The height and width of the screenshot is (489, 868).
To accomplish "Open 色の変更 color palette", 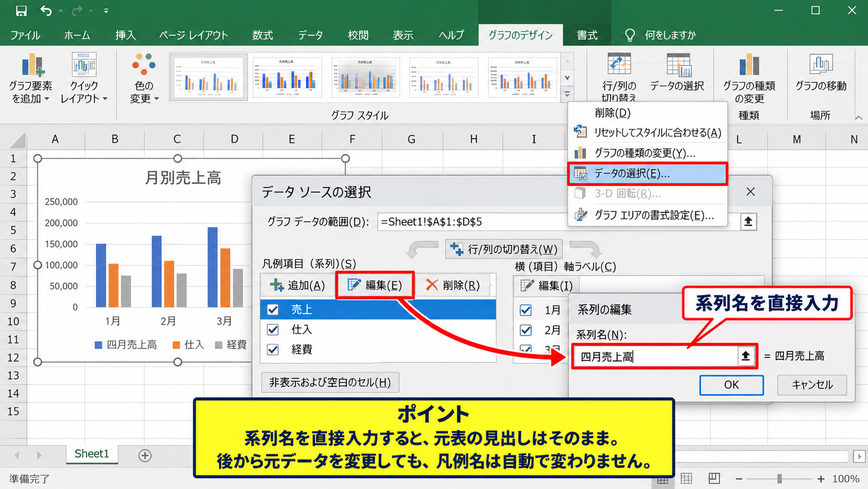I will 144,78.
